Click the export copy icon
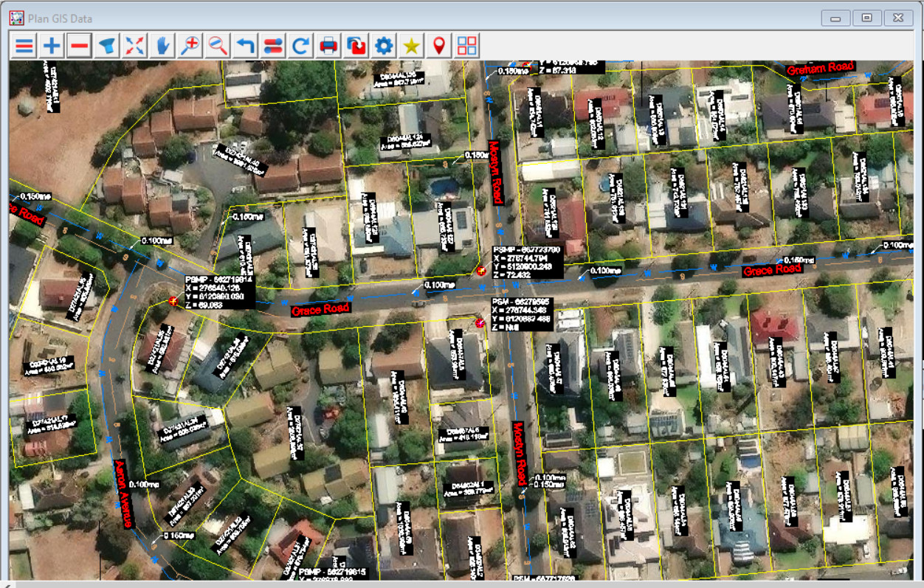The image size is (924, 588). pos(356,46)
